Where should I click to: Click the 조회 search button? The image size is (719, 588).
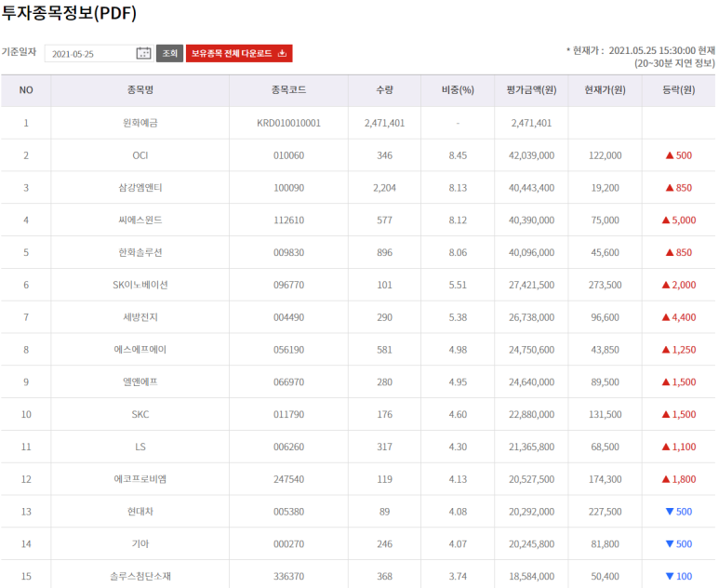169,53
